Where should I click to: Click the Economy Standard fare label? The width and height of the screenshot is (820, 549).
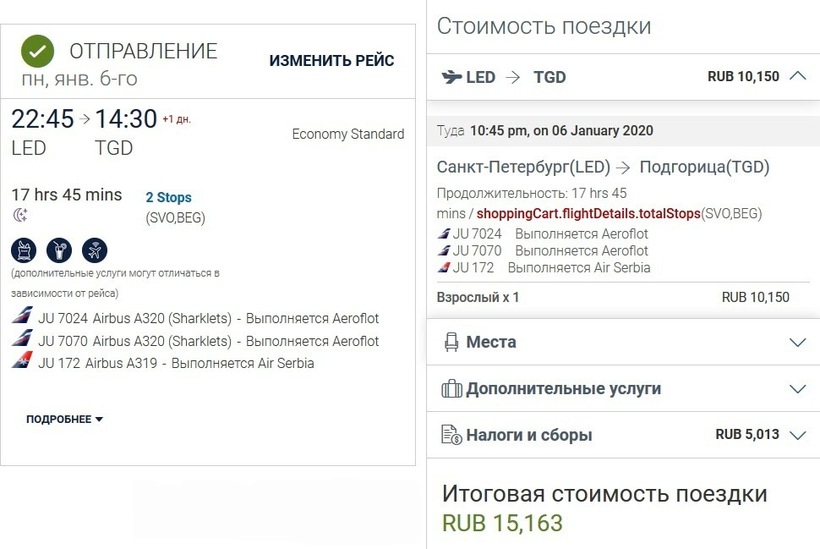coord(348,134)
